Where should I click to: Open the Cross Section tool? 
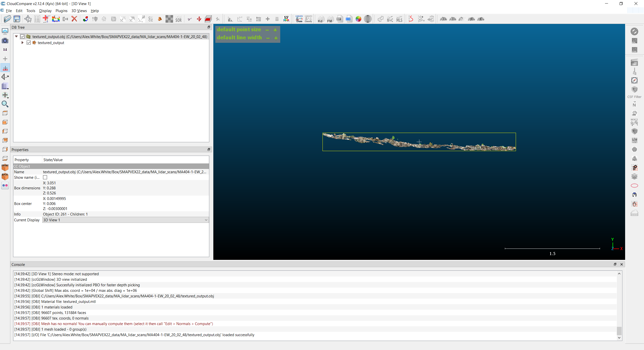(x=208, y=19)
